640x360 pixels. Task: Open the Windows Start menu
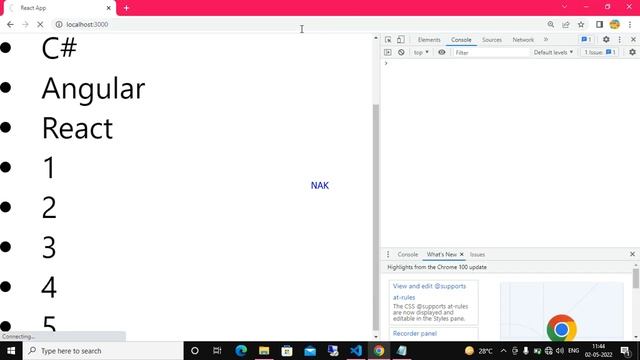click(x=11, y=351)
